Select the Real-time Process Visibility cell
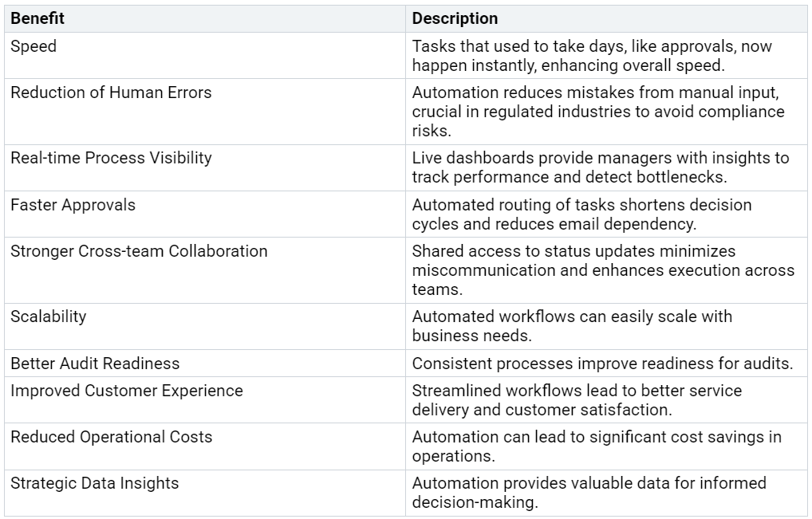The height and width of the screenshot is (519, 812). click(x=111, y=158)
